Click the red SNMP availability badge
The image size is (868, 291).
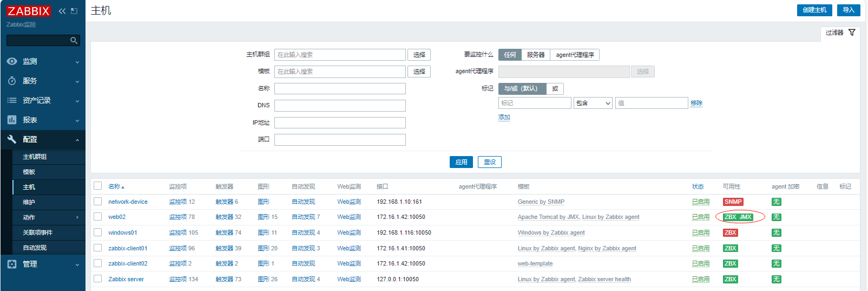733,202
